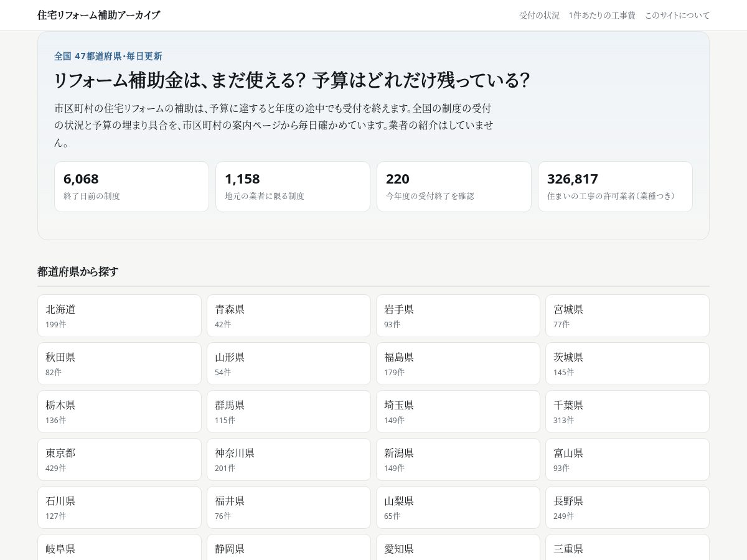The height and width of the screenshot is (560, 747).
Task: Select the 宮城県 prefecture card
Action: coord(627,315)
